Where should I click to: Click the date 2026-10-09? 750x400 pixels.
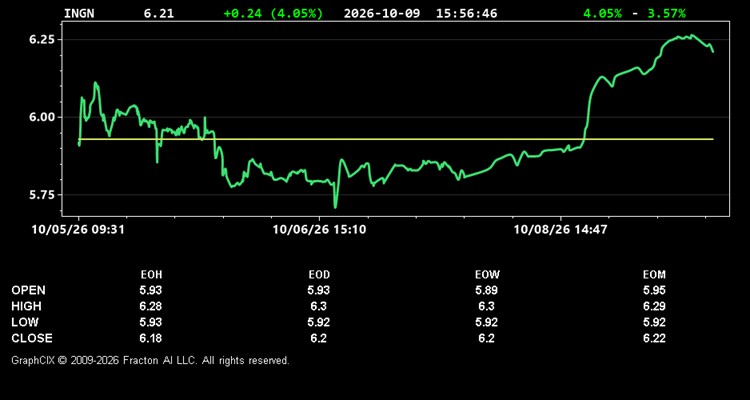coord(382,13)
